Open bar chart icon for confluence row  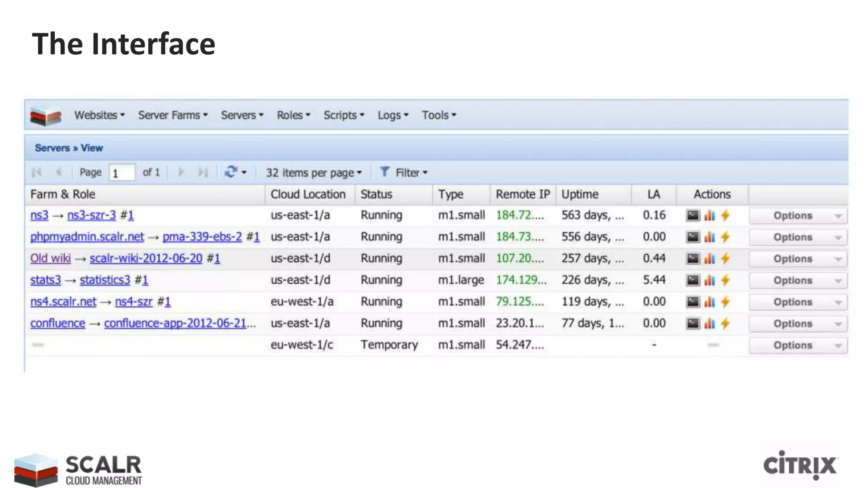pos(709,324)
